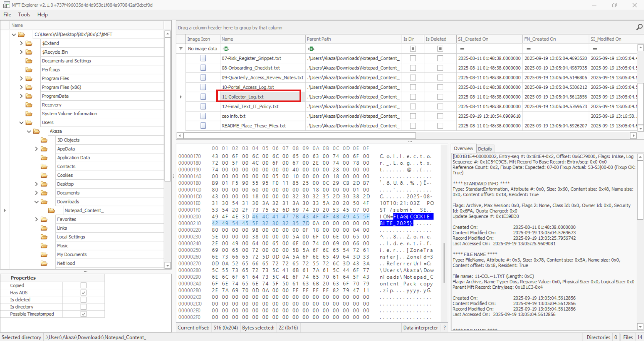Image resolution: width=644 pixels, height=341 pixels.
Task: Click the folder icon beside Program Files (x86)
Action: coord(29,87)
